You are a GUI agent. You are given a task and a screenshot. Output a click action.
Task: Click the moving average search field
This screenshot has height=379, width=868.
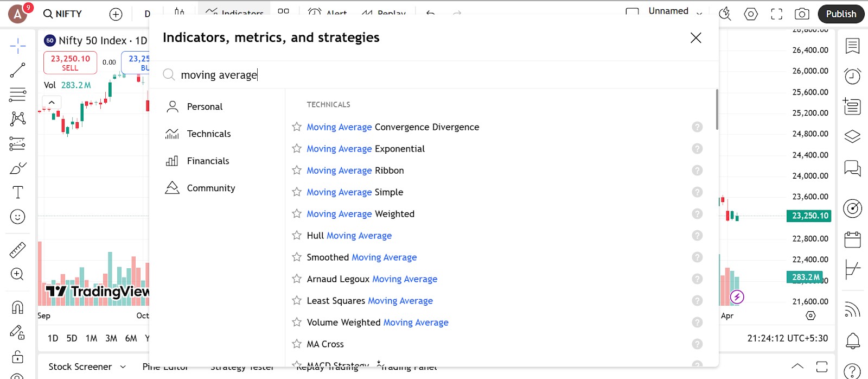434,75
